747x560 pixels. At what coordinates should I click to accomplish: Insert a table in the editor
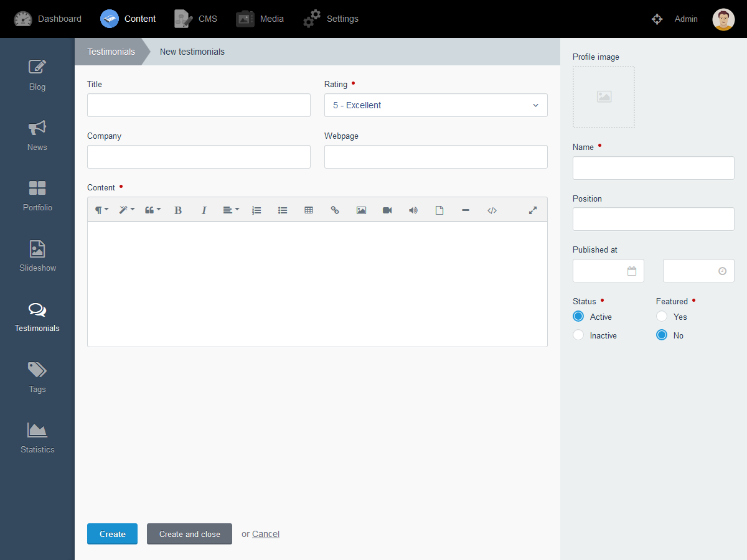tap(309, 210)
